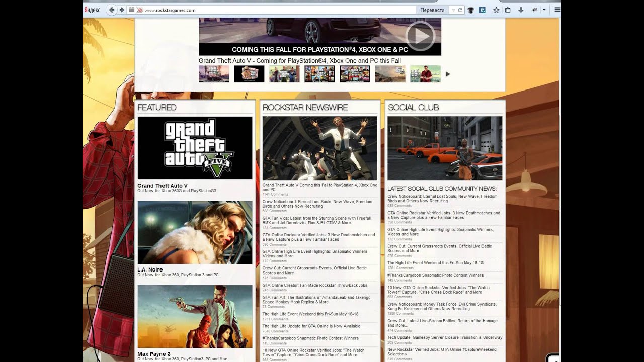The height and width of the screenshot is (362, 644).
Task: Select the fifth trailer thumbnail
Action: point(355,74)
